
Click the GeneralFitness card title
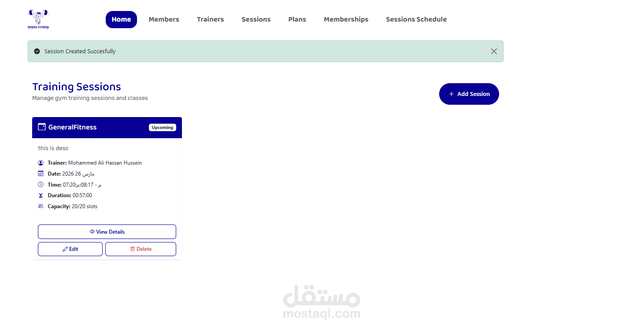(72, 127)
